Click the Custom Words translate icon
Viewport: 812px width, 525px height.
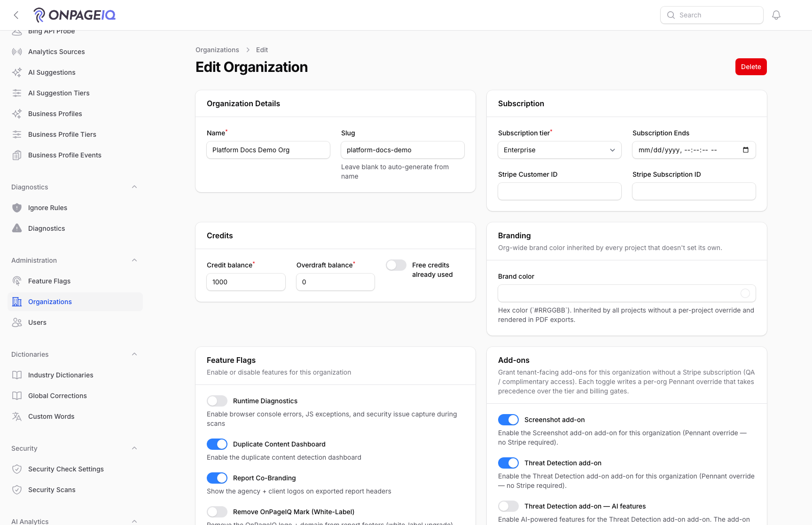coord(17,416)
